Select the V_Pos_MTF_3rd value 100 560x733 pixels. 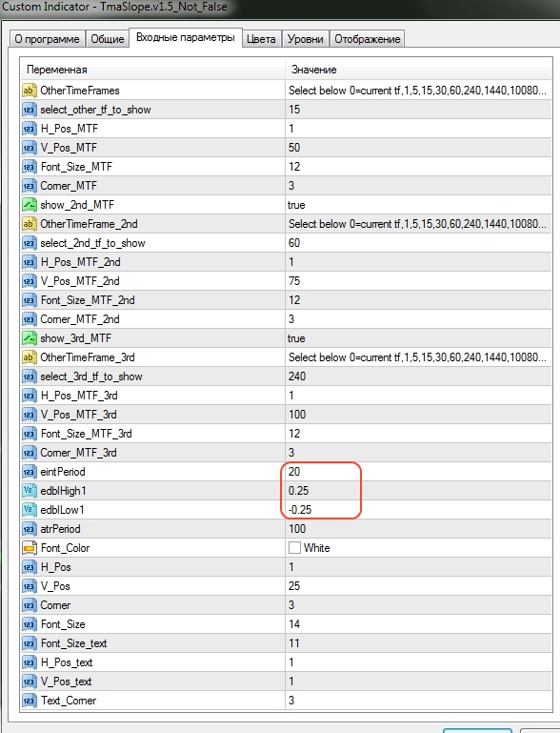297,415
